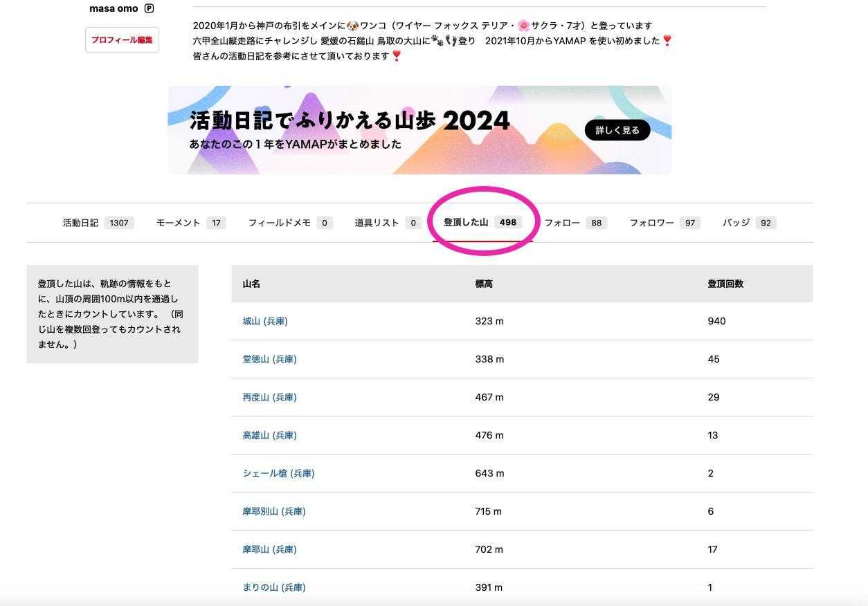
Task: Go to the 道具リスト tab
Action: click(387, 223)
